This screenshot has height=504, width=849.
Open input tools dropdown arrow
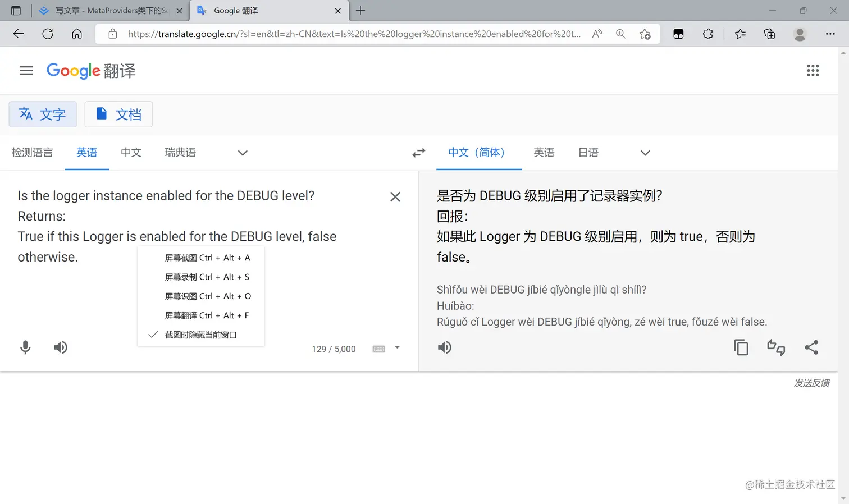(397, 347)
